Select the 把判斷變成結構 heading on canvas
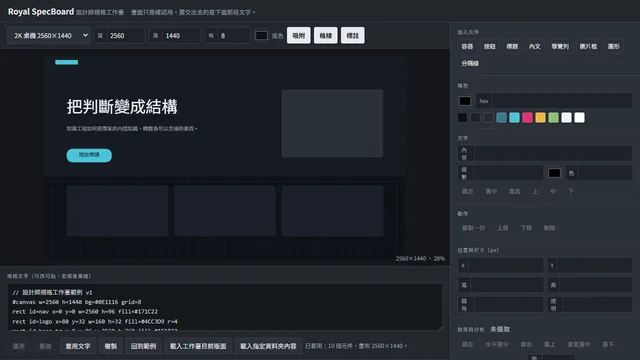640x360 pixels. click(122, 107)
